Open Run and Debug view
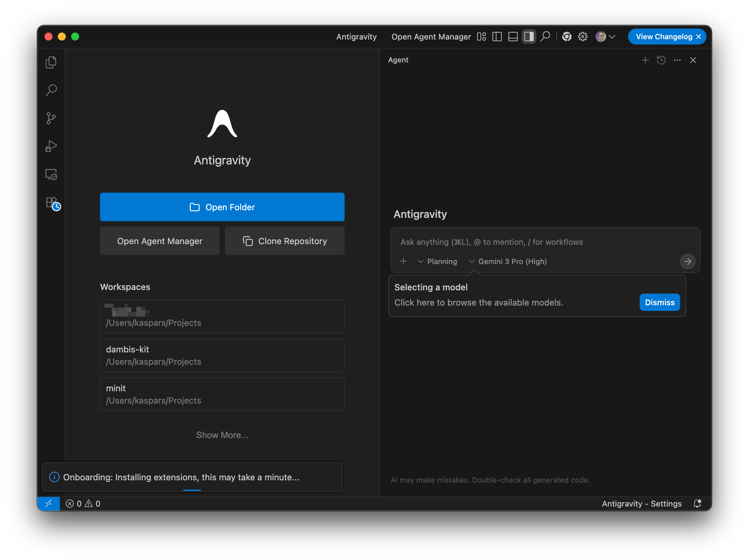The width and height of the screenshot is (749, 560). [51, 146]
